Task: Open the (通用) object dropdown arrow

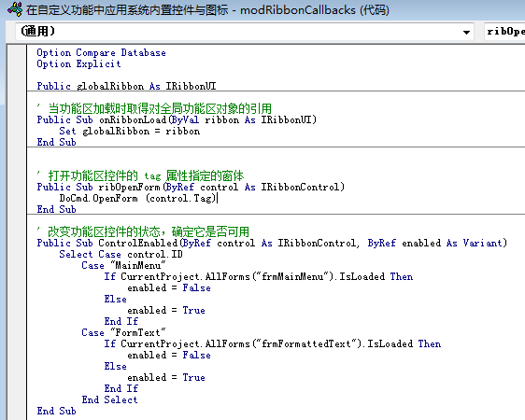Action: coord(466,32)
